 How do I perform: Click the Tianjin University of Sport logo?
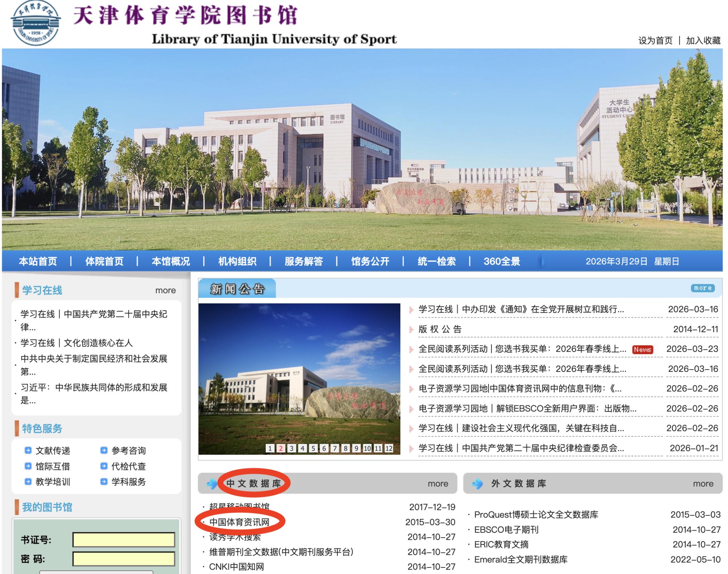[35, 23]
